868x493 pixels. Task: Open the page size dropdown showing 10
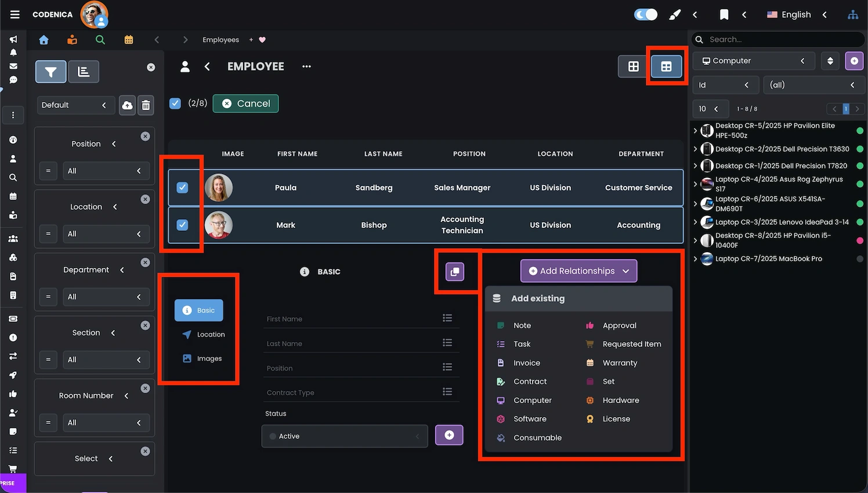711,108
